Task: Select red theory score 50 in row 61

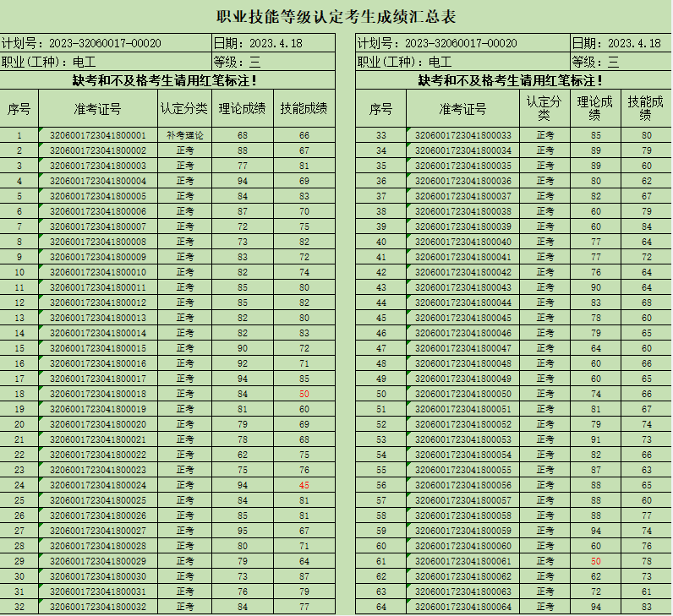Action: point(596,561)
